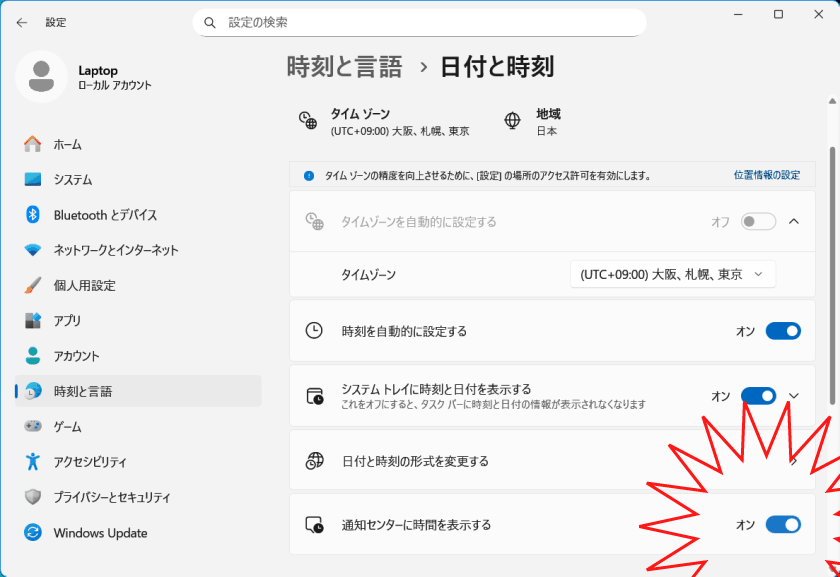The height and width of the screenshot is (577, 840).
Task: Click the これをオフにすると description text
Action: pyautogui.click(x=493, y=404)
